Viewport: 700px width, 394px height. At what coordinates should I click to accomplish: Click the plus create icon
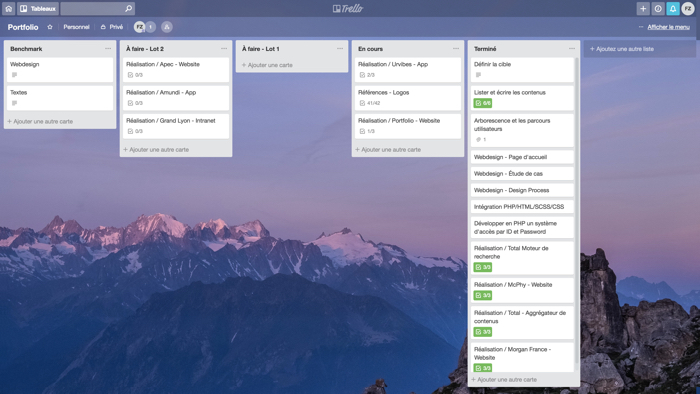[643, 8]
